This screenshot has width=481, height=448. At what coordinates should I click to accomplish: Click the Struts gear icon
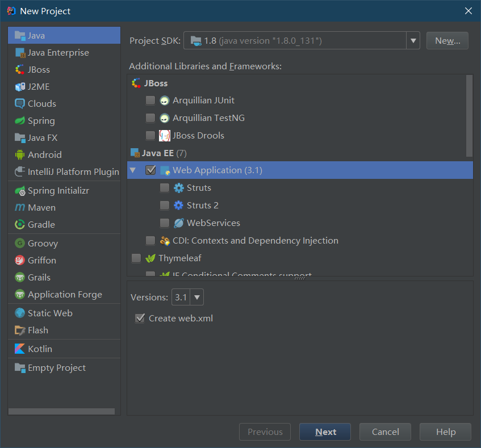tap(178, 188)
